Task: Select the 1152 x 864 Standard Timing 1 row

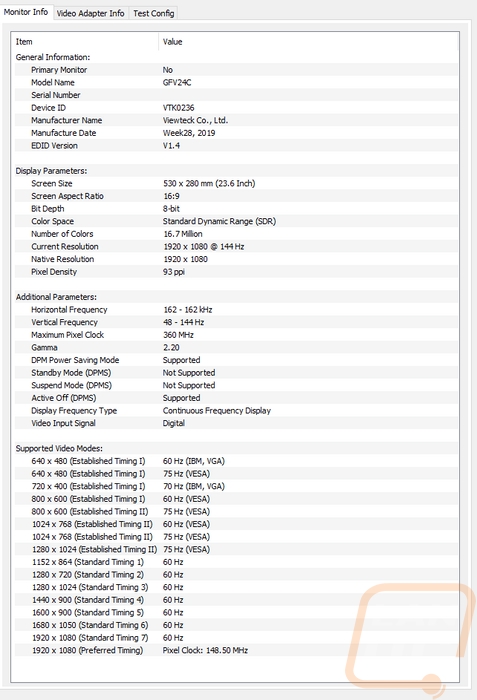Action: point(236,562)
